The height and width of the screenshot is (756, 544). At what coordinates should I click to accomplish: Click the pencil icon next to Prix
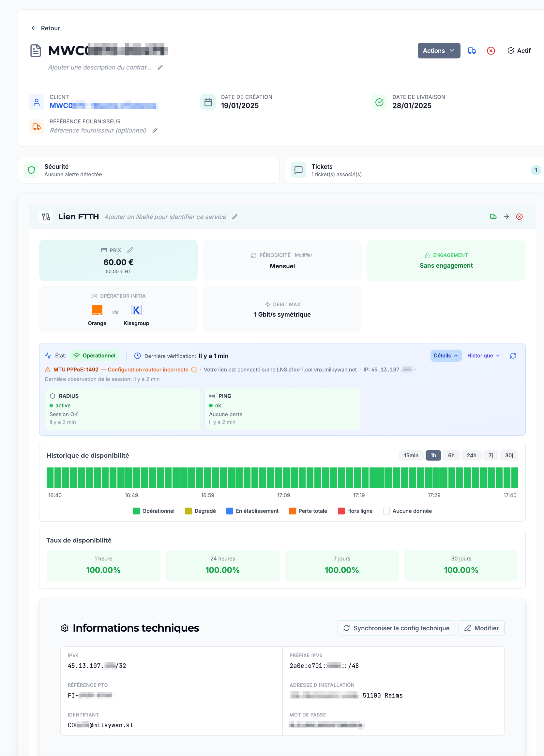pos(130,250)
